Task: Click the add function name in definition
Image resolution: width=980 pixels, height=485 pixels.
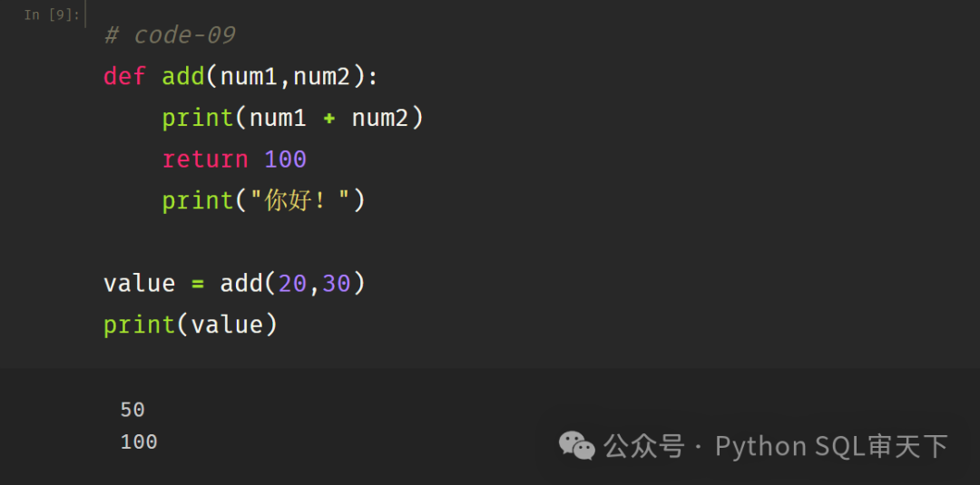Action: [x=183, y=77]
